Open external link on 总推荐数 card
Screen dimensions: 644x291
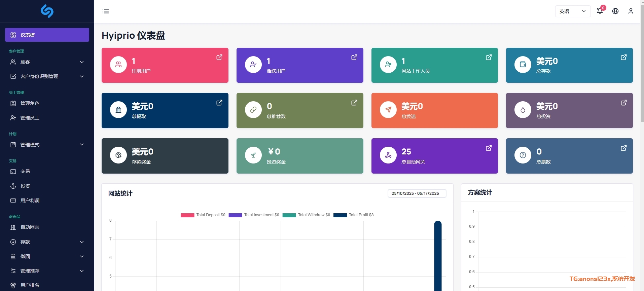click(x=354, y=103)
